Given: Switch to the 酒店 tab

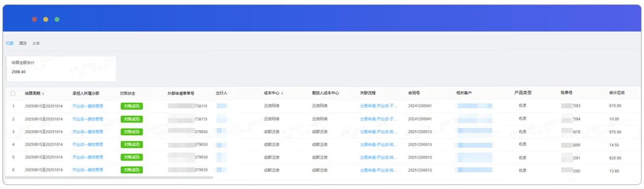Looking at the screenshot, I should coord(23,43).
